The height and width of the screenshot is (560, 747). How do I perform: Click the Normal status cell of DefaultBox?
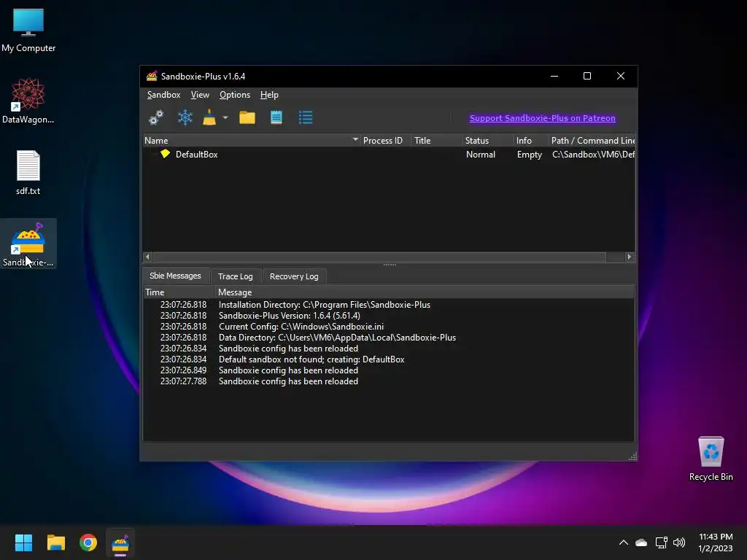click(x=480, y=155)
